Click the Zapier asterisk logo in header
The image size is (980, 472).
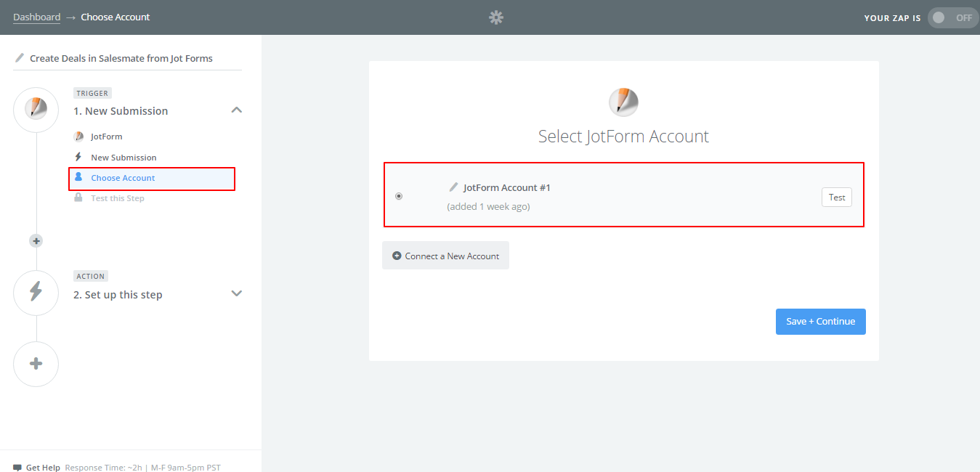[496, 17]
